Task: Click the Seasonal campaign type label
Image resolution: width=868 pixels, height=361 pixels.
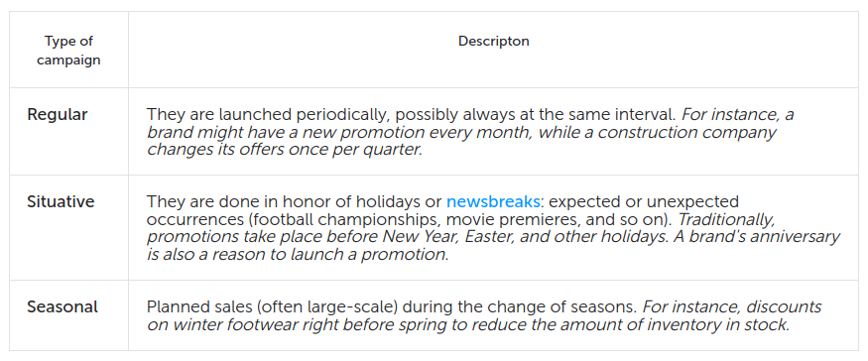Action: (62, 306)
